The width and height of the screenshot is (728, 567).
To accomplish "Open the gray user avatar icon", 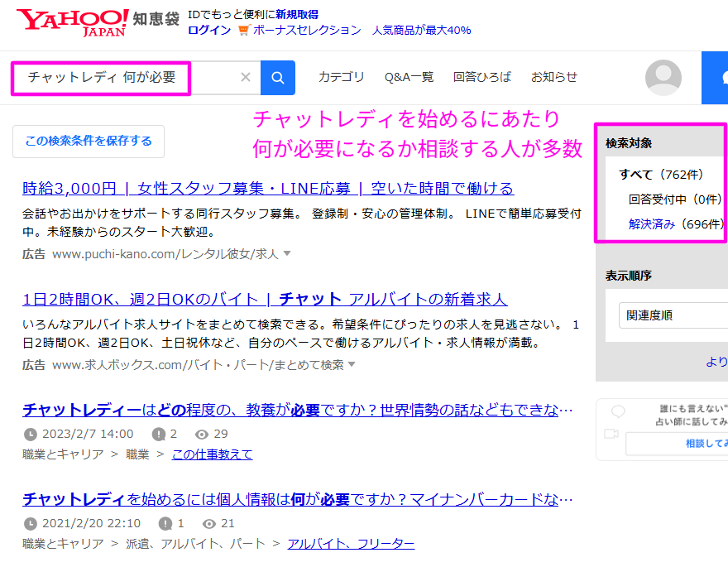I will click(663, 78).
